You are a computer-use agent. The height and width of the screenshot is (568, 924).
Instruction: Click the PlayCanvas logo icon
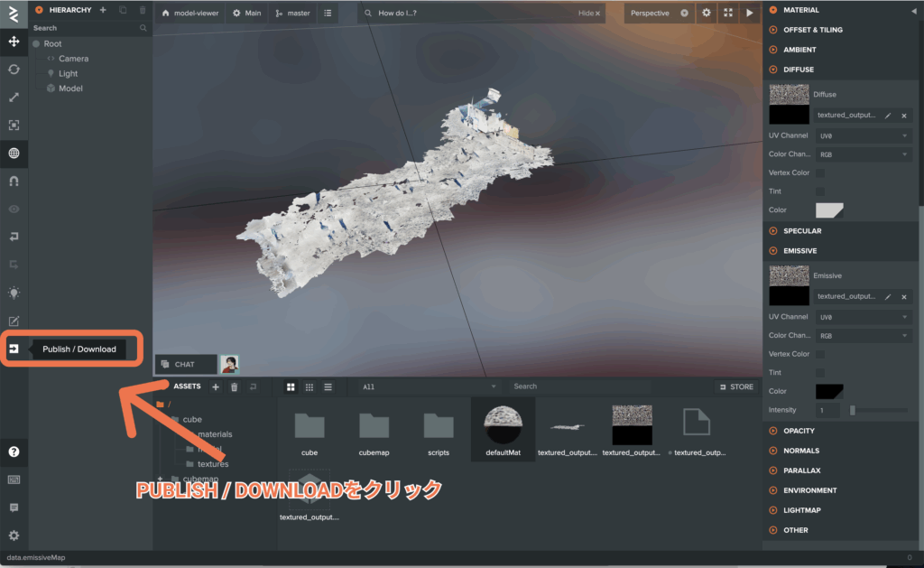(x=14, y=13)
